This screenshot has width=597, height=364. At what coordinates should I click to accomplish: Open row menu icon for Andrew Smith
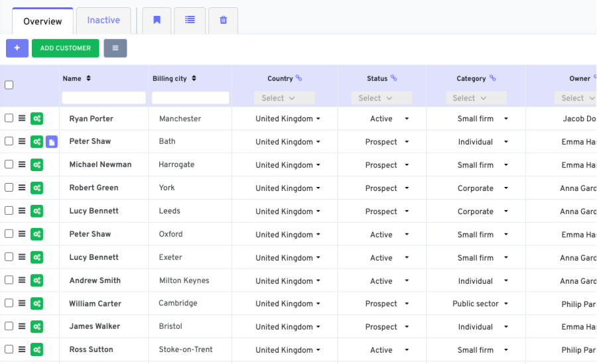tap(22, 280)
